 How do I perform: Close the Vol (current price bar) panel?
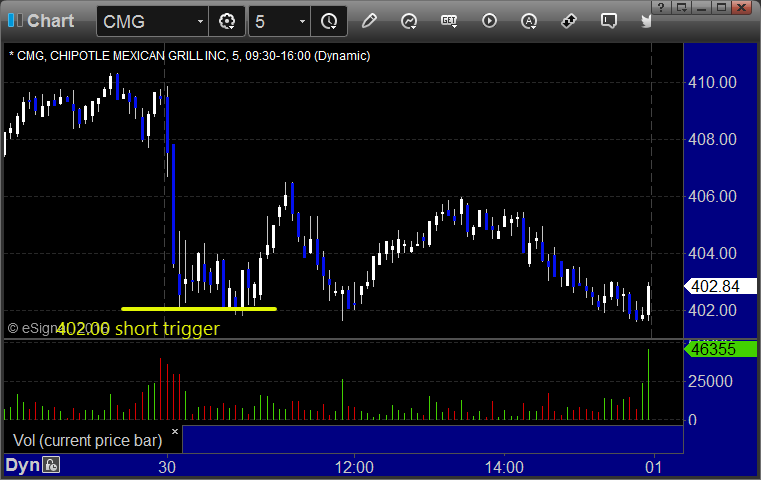[x=175, y=431]
